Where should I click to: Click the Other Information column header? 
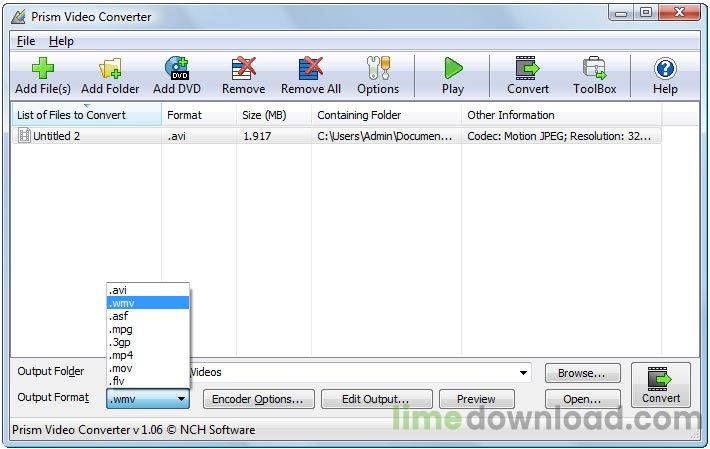tap(561, 115)
